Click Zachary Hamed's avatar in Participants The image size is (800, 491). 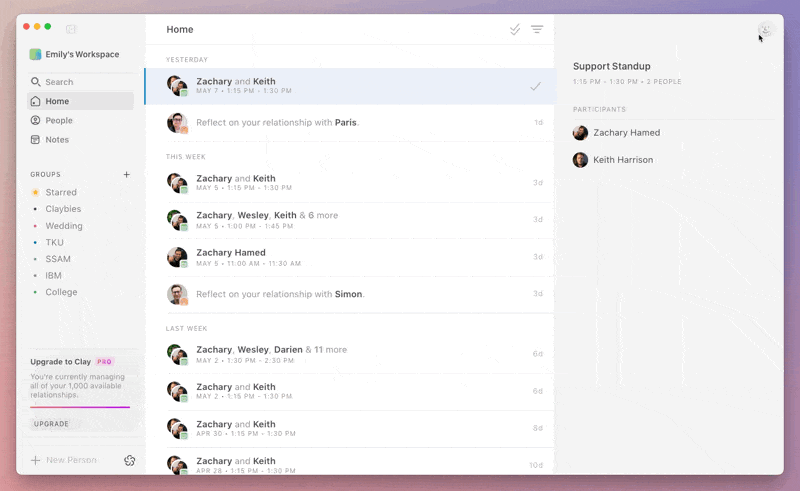tap(580, 133)
